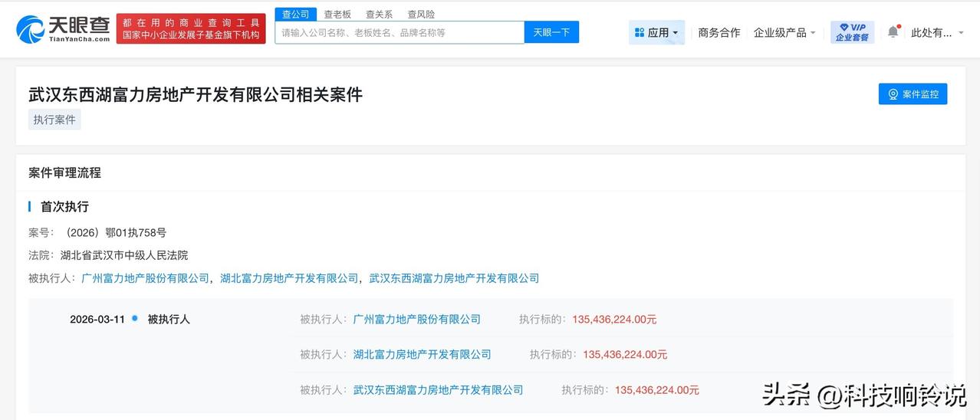Open 武汉东西湖富力房地产开发有限公司 in the 被执行人 summary line

click(x=454, y=278)
